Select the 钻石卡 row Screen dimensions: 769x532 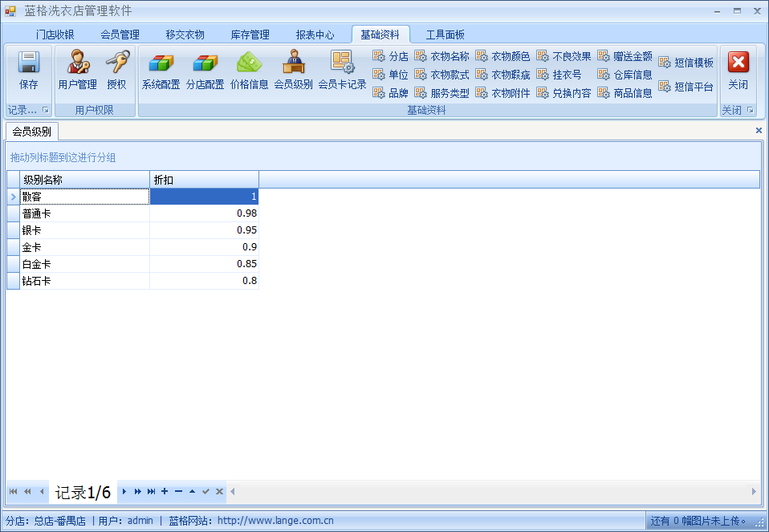[132, 281]
